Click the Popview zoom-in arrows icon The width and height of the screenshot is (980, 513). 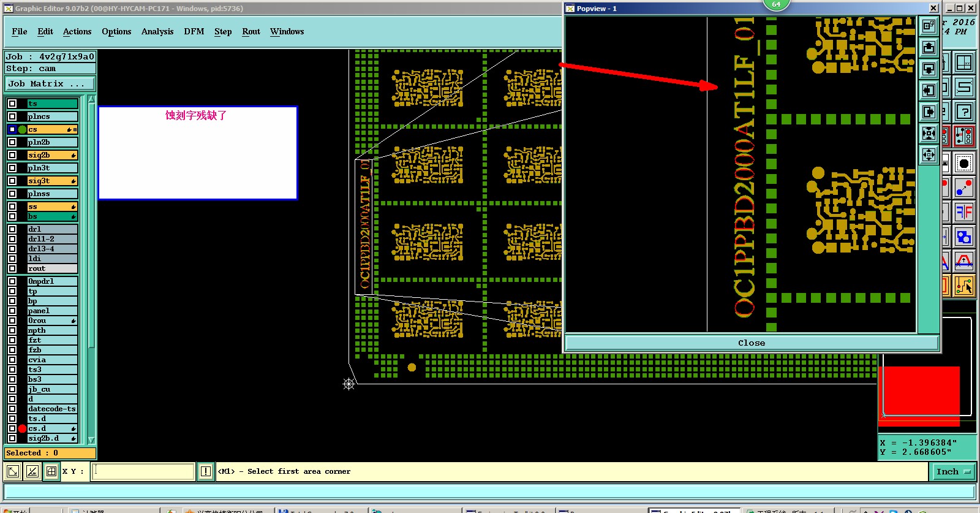[929, 134]
